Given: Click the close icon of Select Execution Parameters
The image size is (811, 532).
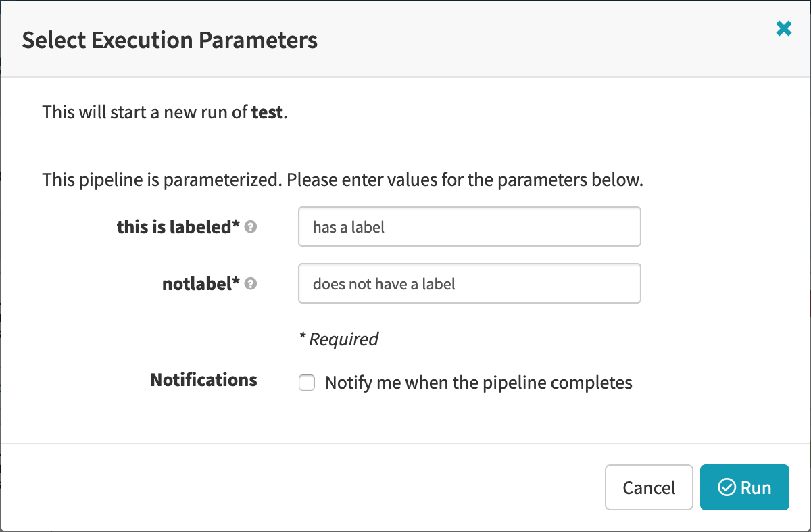Looking at the screenshot, I should point(783,28).
